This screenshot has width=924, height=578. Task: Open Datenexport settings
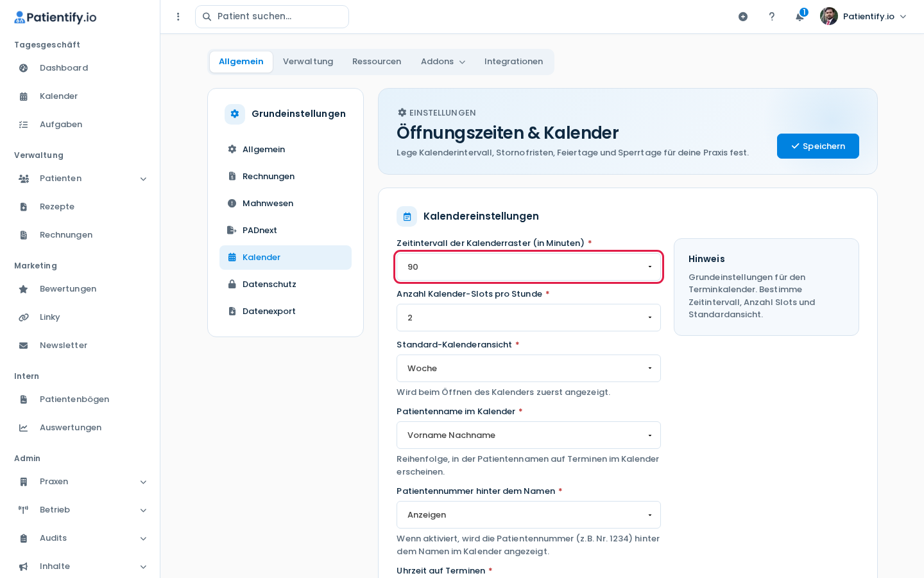(286, 311)
